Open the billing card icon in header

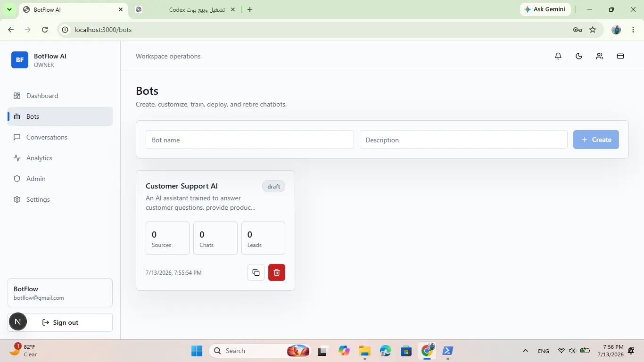tap(620, 56)
